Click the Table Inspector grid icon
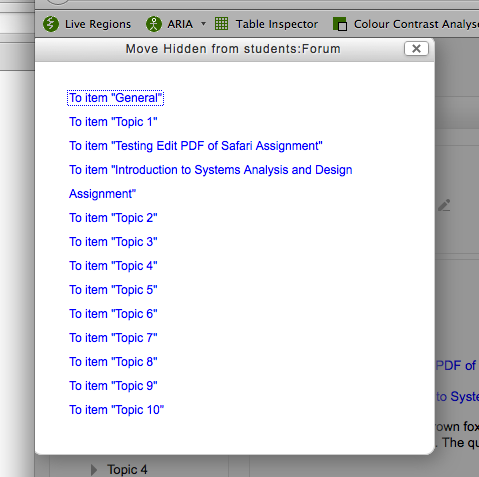The width and height of the screenshot is (479, 477). click(221, 24)
